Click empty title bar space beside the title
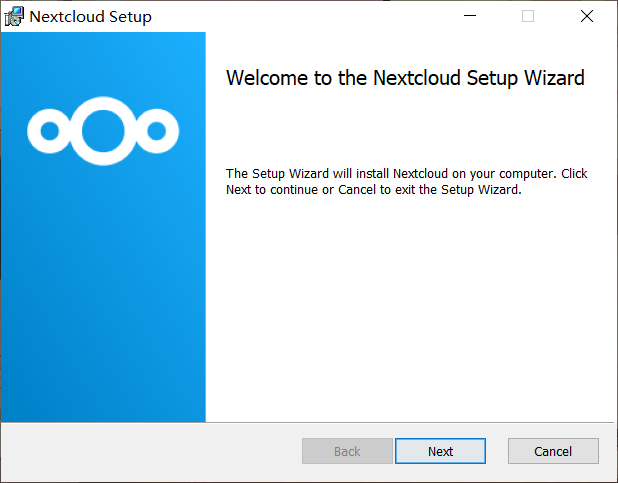The image size is (618, 483). click(x=300, y=17)
